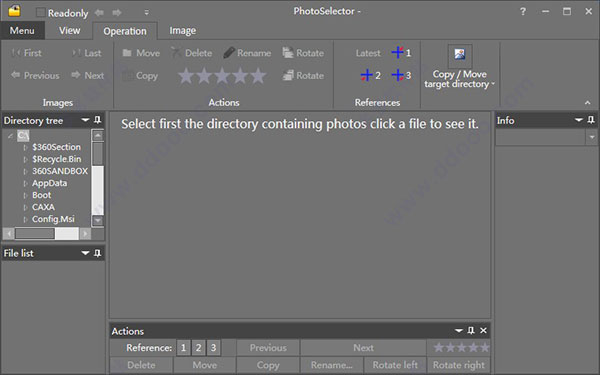
Task: Click Latest in References group
Action: pyautogui.click(x=368, y=53)
